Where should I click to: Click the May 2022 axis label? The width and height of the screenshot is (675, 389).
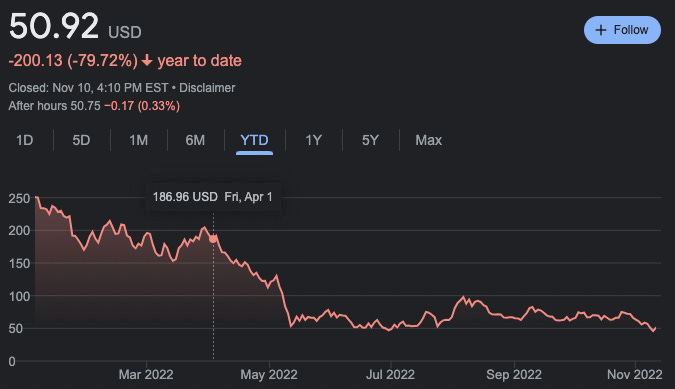269,374
